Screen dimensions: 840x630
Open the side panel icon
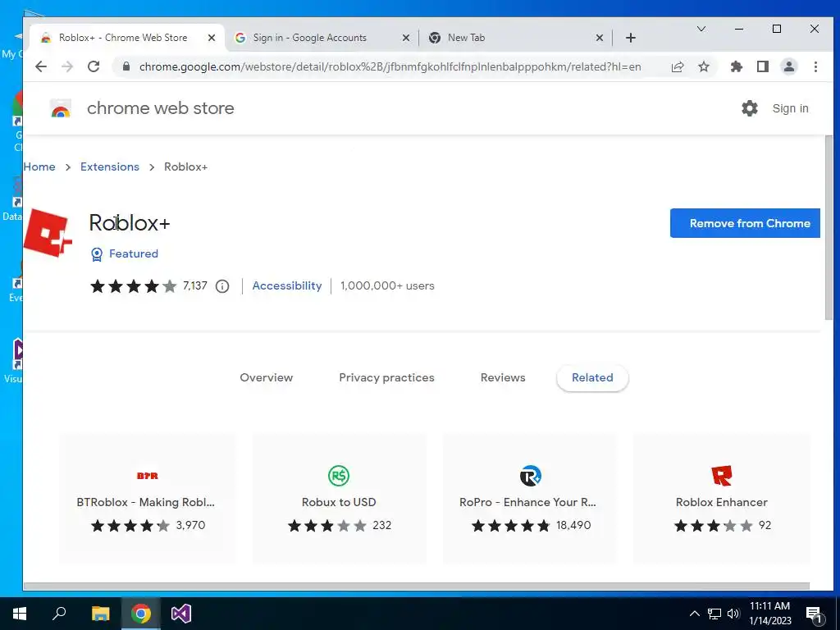tap(763, 66)
